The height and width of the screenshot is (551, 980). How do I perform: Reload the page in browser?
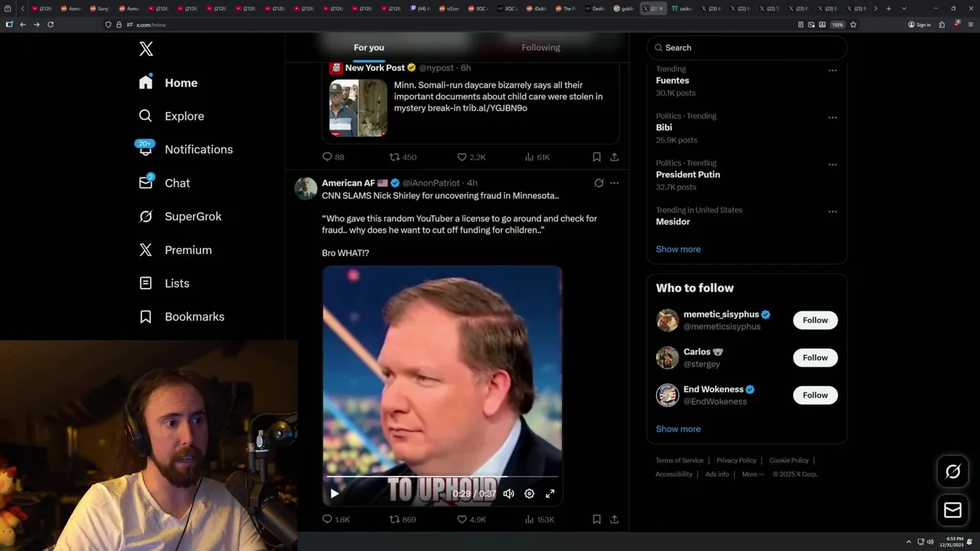(x=51, y=24)
